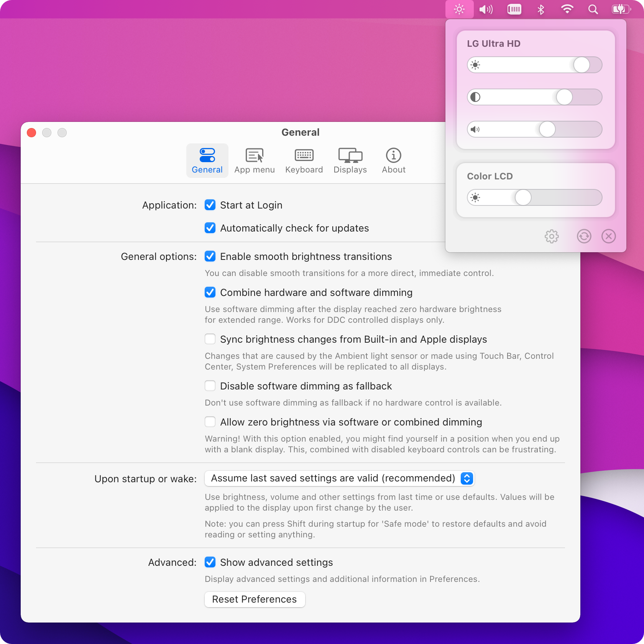
Task: Enable Sync brightness changes from Built-in displays
Action: click(x=210, y=339)
